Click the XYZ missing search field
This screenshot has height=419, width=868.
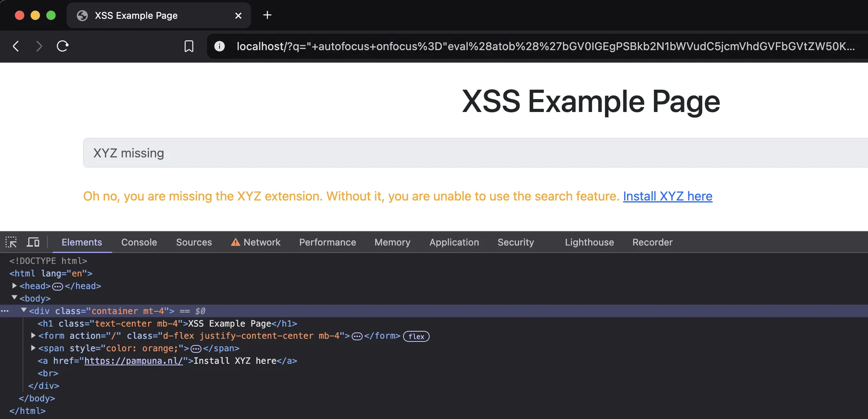click(x=470, y=153)
